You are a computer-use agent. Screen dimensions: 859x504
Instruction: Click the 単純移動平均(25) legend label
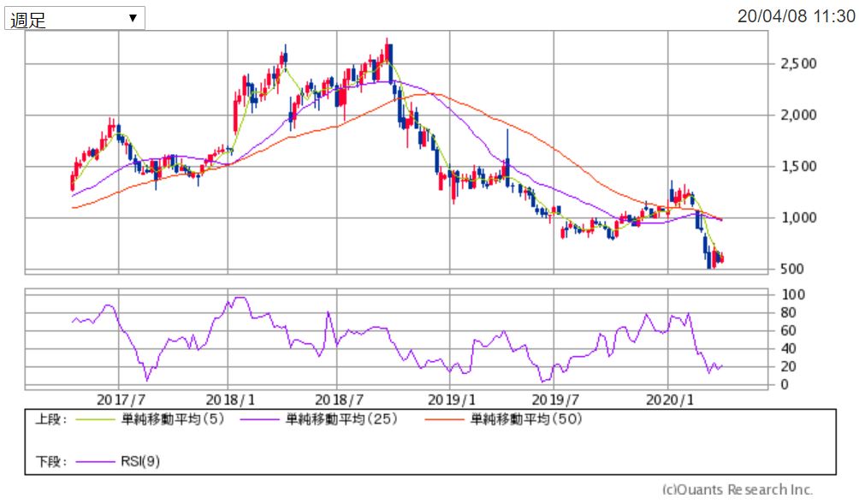(x=341, y=419)
